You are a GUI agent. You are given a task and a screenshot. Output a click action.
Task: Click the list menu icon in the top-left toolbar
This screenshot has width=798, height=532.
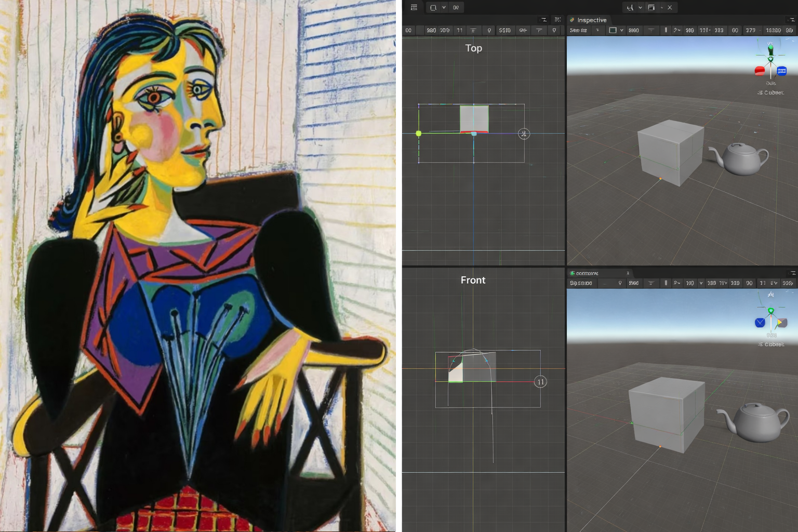pos(415,7)
